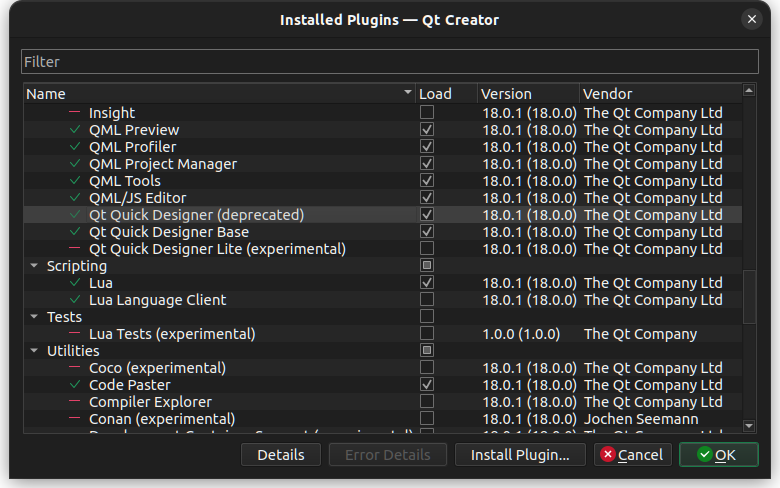Disable loading of QML Profiler
Screen dimensions: 780x488
[x=427, y=146]
